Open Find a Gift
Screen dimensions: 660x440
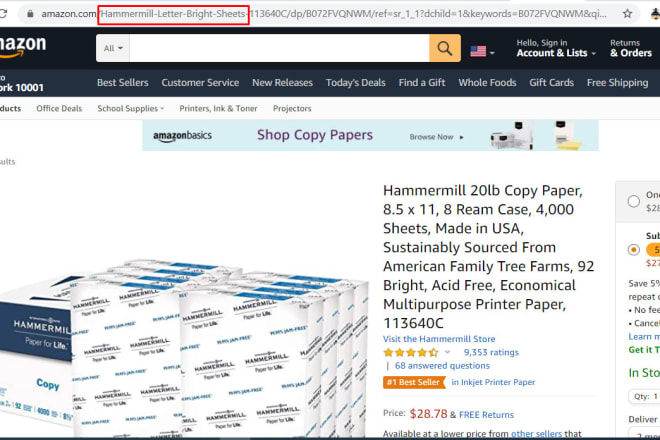(422, 83)
